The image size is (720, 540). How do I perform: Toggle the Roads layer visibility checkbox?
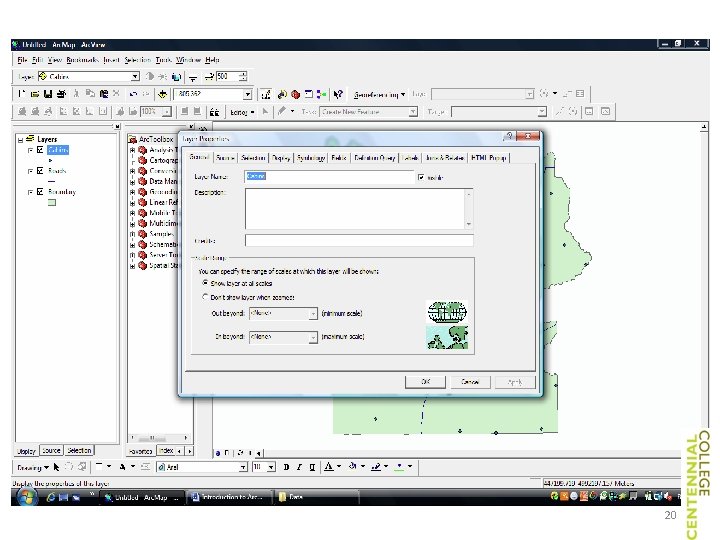[x=40, y=171]
